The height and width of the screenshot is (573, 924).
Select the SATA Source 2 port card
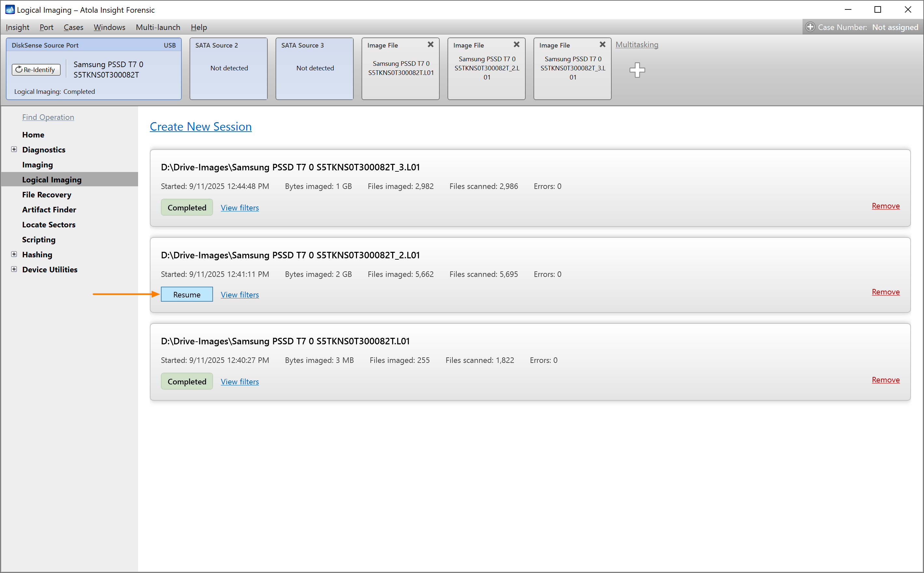tap(228, 69)
